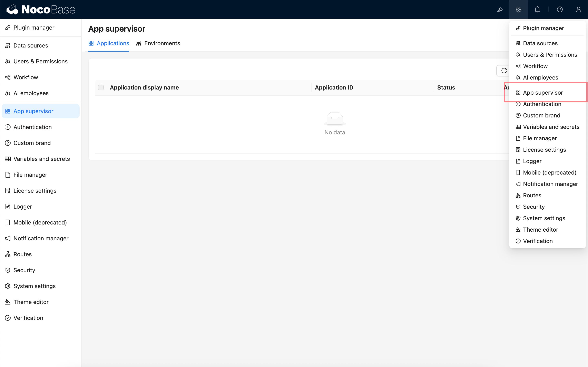
Task: Open Plugin manager in the left sidebar
Action: 34,28
